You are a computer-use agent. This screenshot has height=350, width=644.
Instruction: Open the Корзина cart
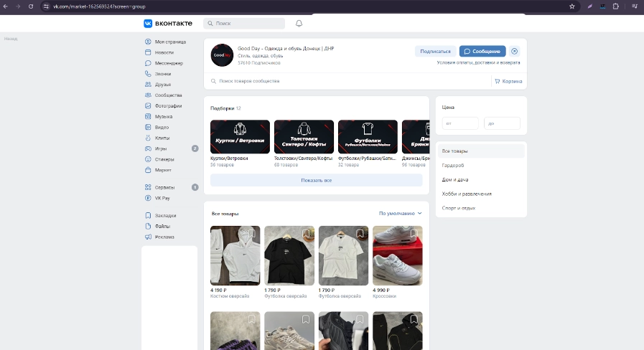[508, 81]
